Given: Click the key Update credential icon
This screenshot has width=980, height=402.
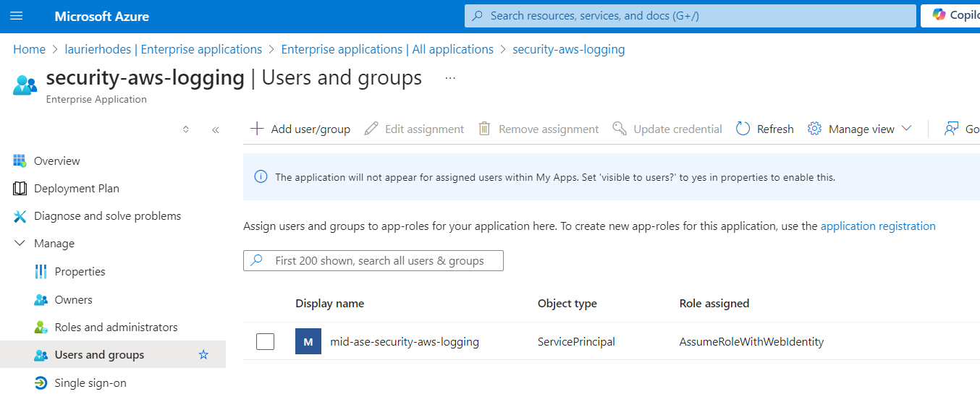Looking at the screenshot, I should tap(619, 129).
